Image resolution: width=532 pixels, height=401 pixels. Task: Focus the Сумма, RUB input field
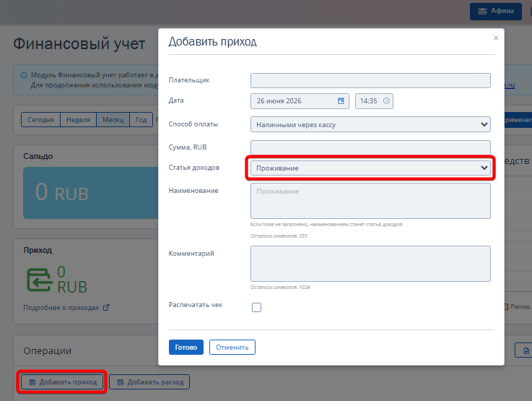click(370, 147)
